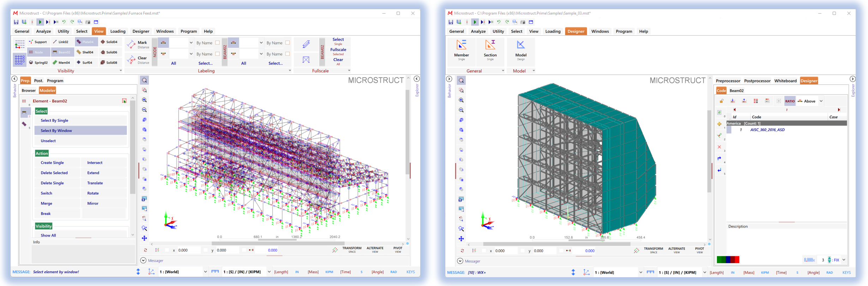Click the green refresh icon in the Designer panel
This screenshot has height=286, width=868.
(x=719, y=112)
